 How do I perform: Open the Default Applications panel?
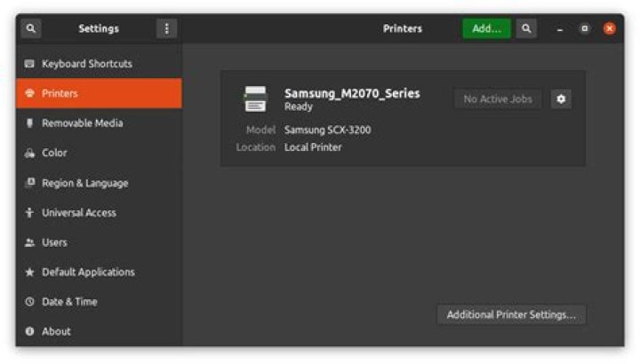(100, 272)
